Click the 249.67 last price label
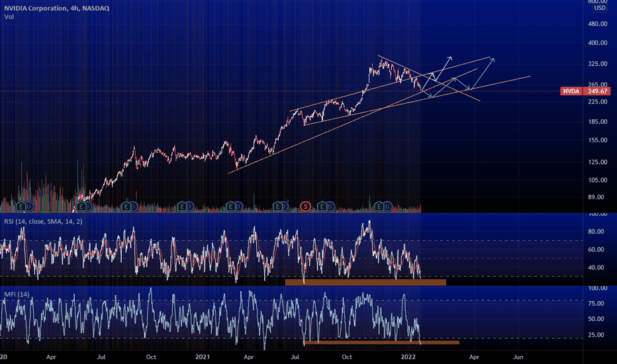Screen dimensions: 617x364 (597, 91)
